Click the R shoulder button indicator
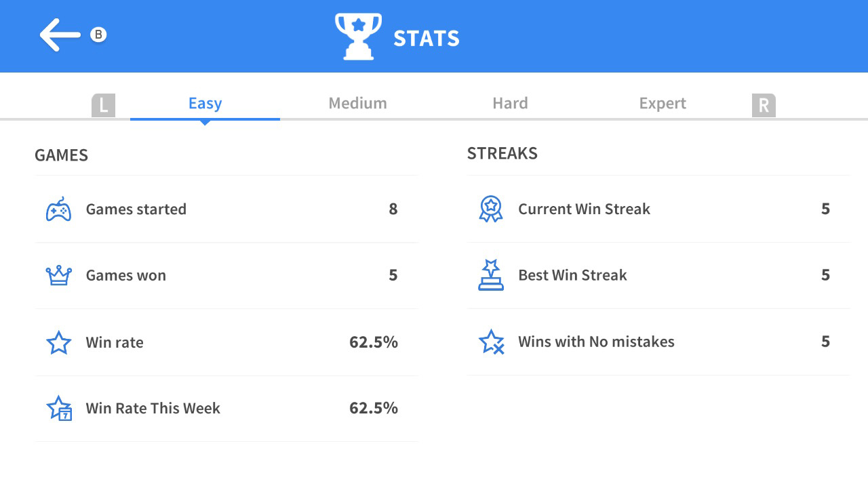Screen dimensions: 868x488 (764, 105)
